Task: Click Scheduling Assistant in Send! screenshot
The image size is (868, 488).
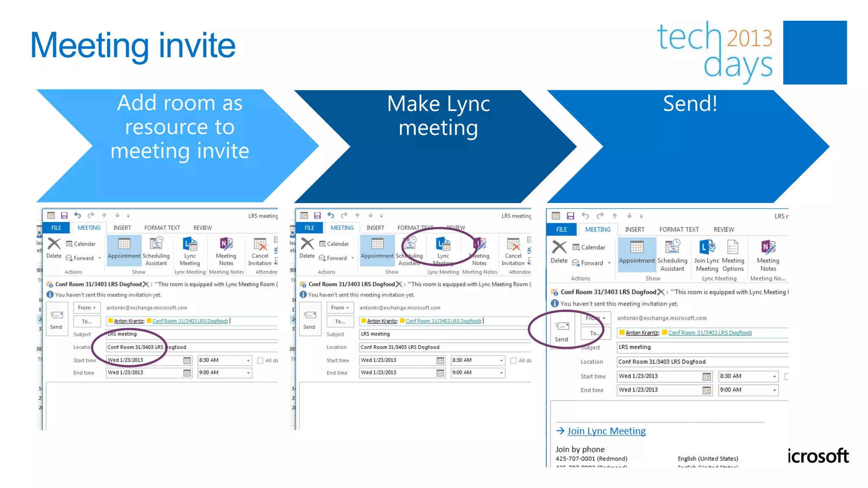Action: [x=672, y=255]
